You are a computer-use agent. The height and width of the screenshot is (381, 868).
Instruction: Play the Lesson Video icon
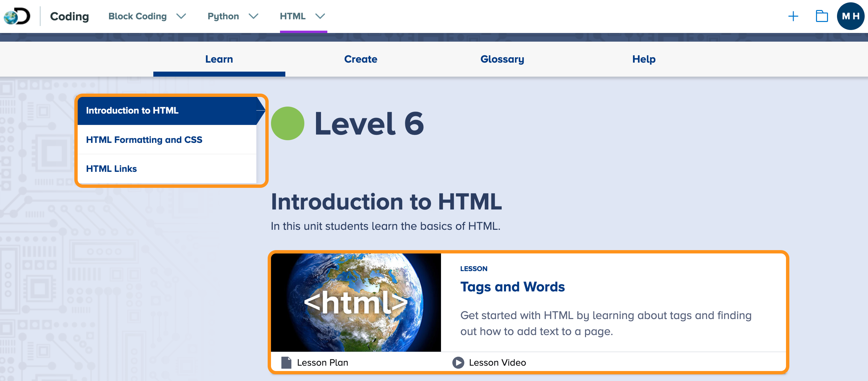458,362
